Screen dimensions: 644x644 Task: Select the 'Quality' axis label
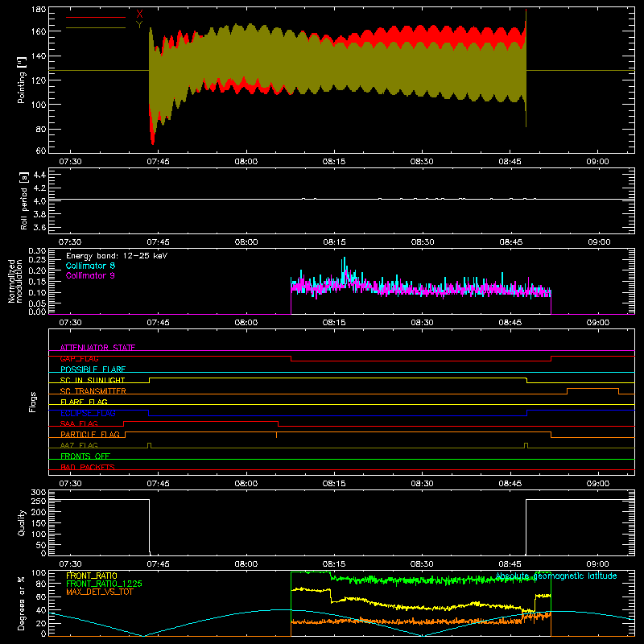[22, 522]
